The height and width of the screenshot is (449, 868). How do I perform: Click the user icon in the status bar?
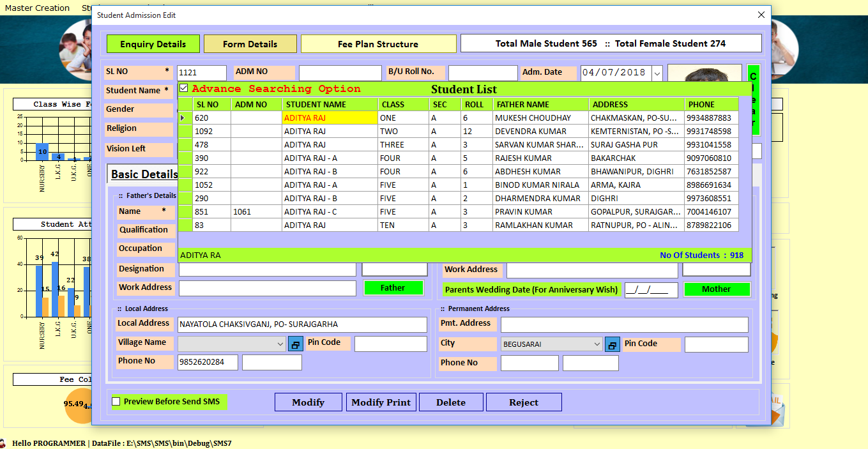[4, 443]
